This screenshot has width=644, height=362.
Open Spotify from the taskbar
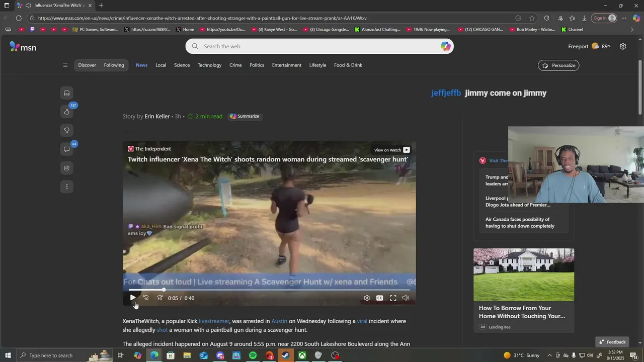253,355
